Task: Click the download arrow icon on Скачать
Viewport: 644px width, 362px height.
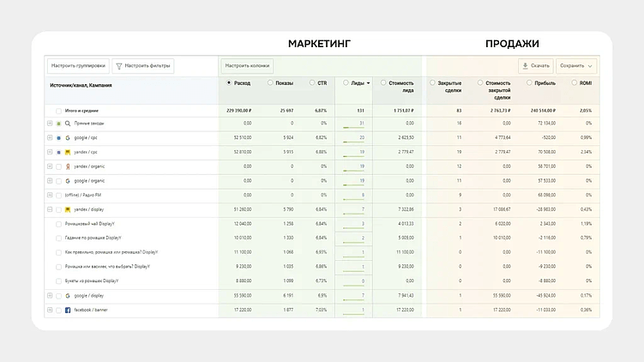Action: tap(525, 65)
